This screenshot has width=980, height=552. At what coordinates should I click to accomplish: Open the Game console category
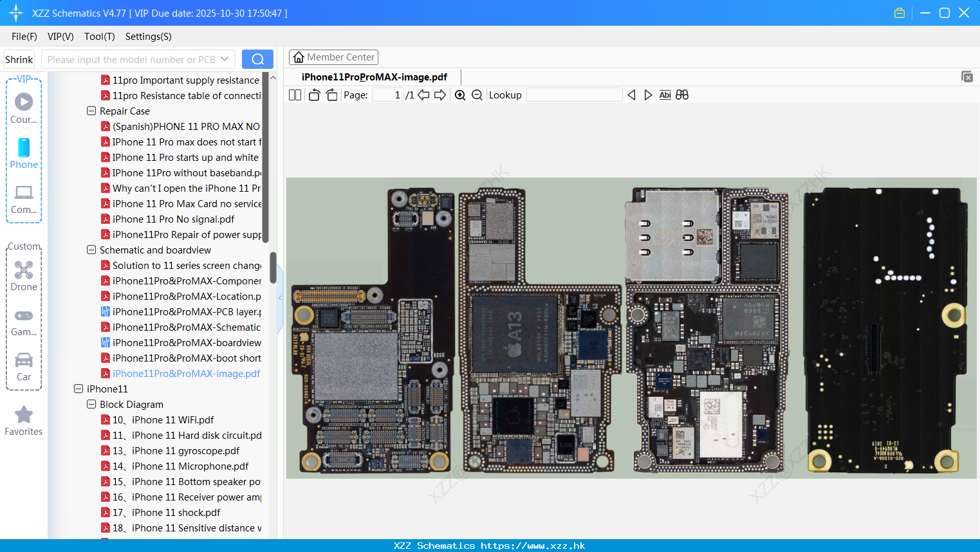tap(24, 322)
